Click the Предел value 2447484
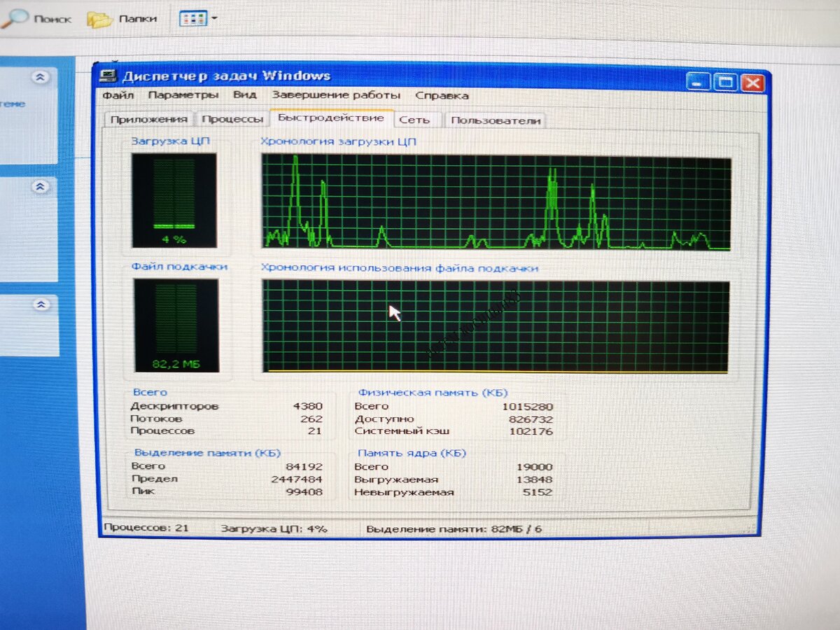Viewport: 840px width, 630px height. [x=297, y=479]
